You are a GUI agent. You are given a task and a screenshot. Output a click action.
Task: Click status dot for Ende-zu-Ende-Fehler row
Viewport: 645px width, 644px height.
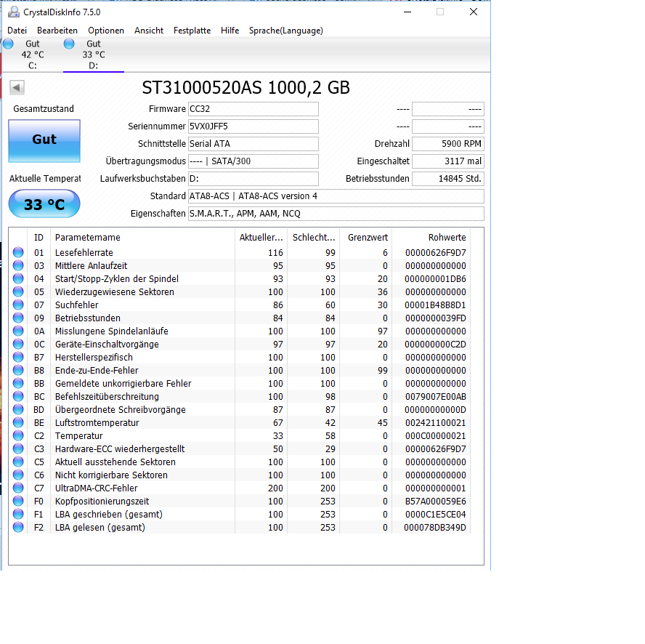(18, 370)
